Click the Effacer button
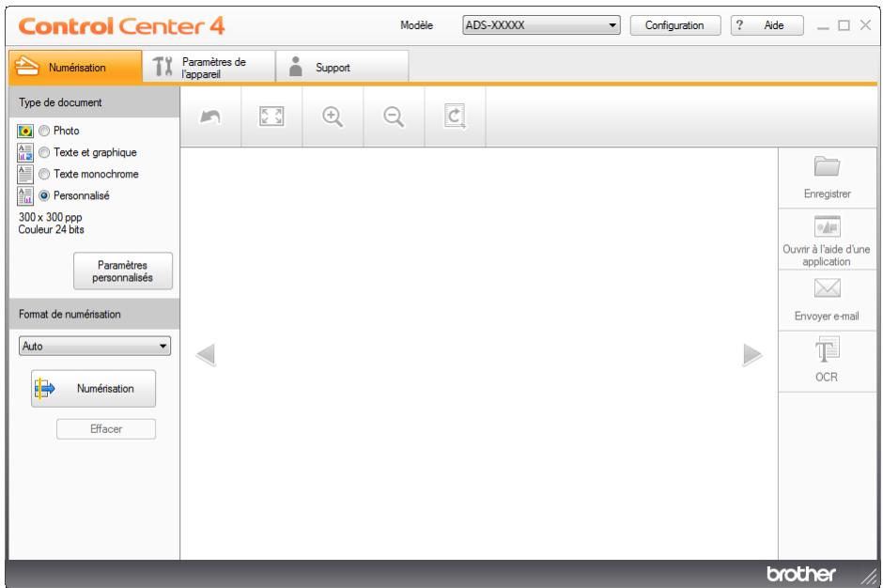The width and height of the screenshot is (883, 588). 106,429
